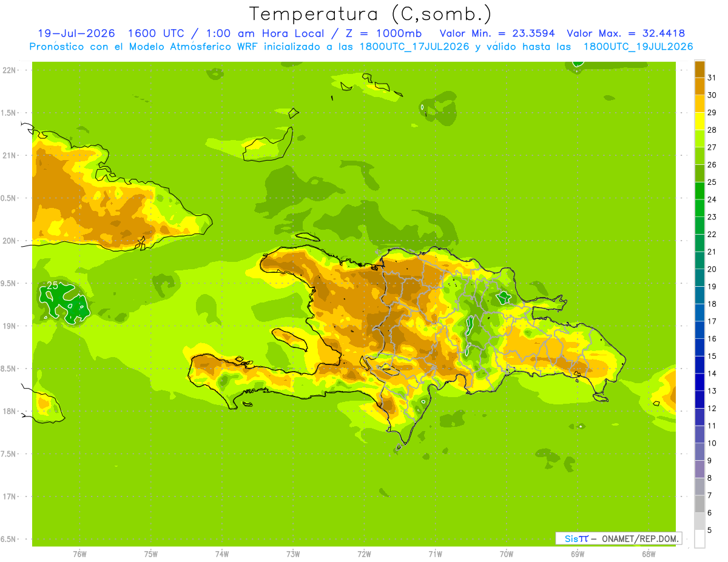Viewport: 728px width, 562px height.
Task: Click the "17N" latitude axis label
Action: [9, 497]
